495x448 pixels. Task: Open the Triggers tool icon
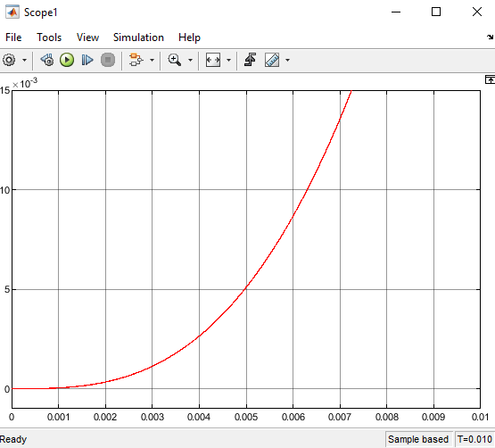click(251, 60)
